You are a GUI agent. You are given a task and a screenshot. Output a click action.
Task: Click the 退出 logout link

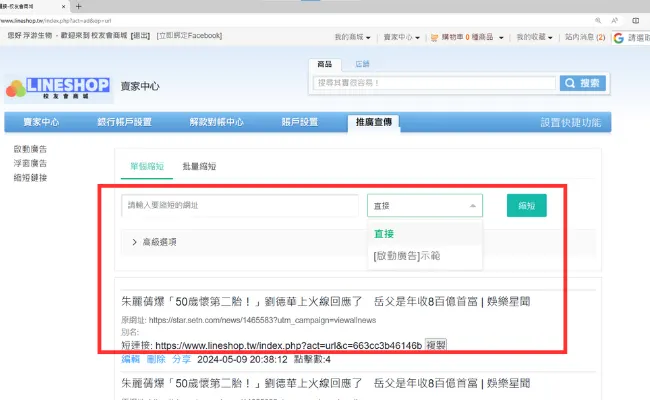[140, 36]
